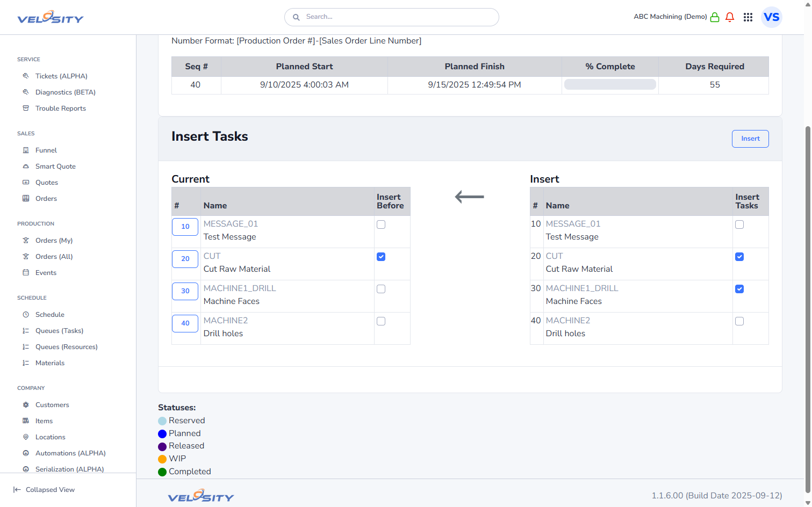Click sequence number 10 button
This screenshot has width=812, height=507.
185,227
